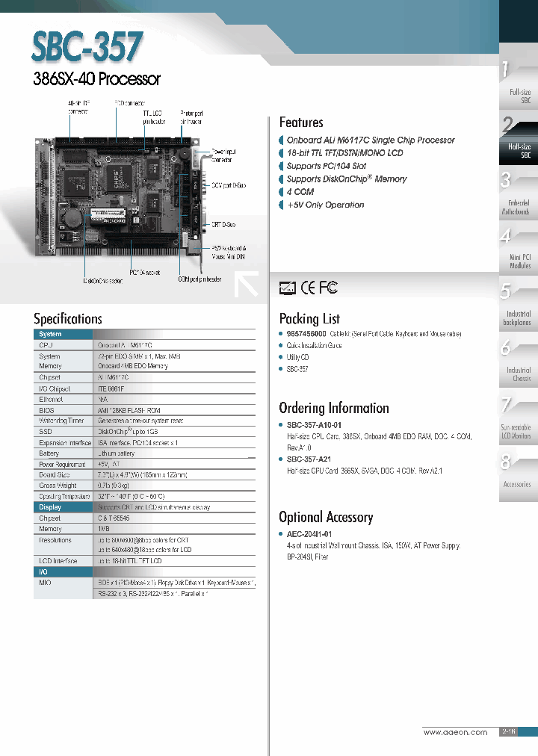Screen dimensions: 538x756
Task: Click the MIO row label
Action: (45, 583)
